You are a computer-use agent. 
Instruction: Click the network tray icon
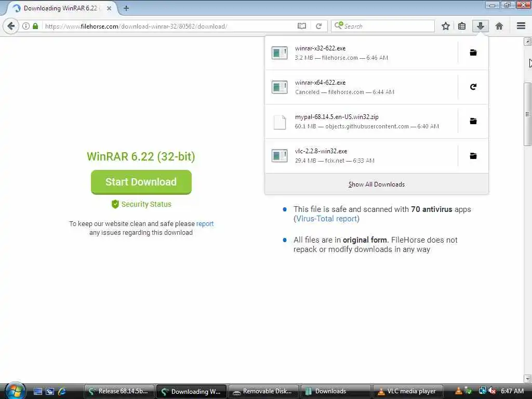[483, 391]
